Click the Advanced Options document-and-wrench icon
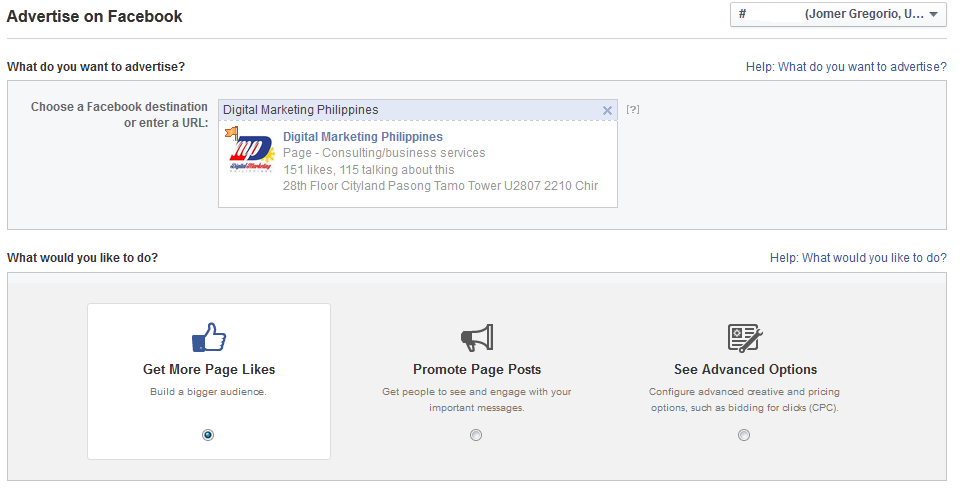 click(x=744, y=338)
